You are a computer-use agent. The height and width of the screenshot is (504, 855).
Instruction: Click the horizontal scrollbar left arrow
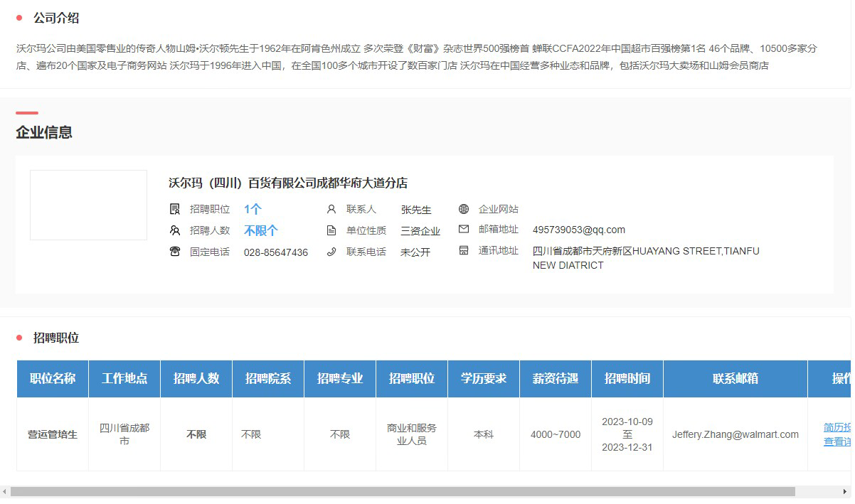[4, 491]
